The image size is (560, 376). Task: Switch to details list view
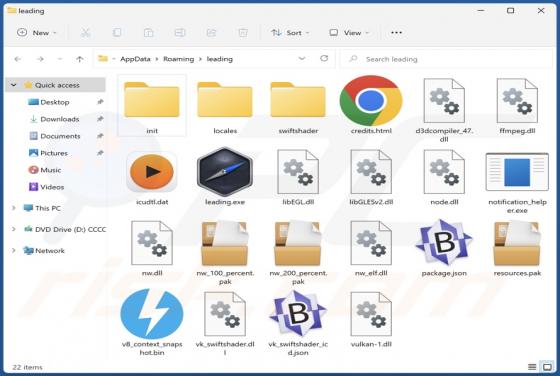pyautogui.click(x=532, y=367)
